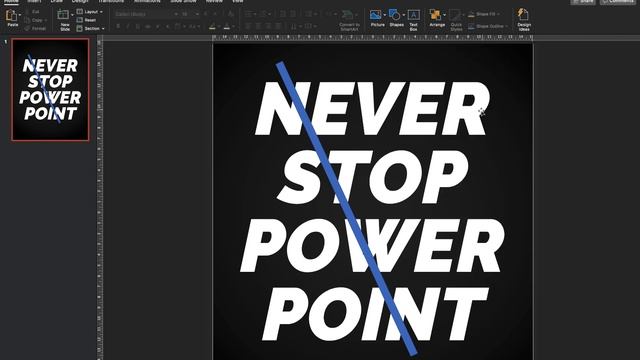Click the word POWER on the slide
640x360 pixels.
tap(373, 245)
